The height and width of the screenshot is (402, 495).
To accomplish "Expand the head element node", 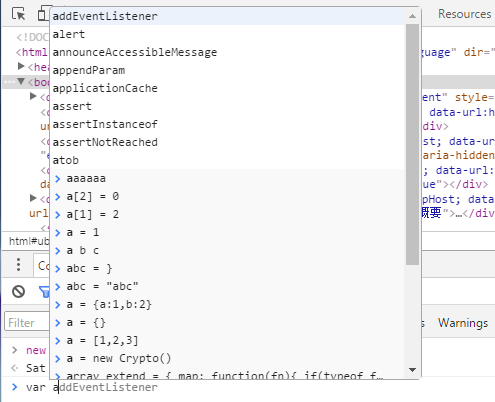I will coord(21,66).
